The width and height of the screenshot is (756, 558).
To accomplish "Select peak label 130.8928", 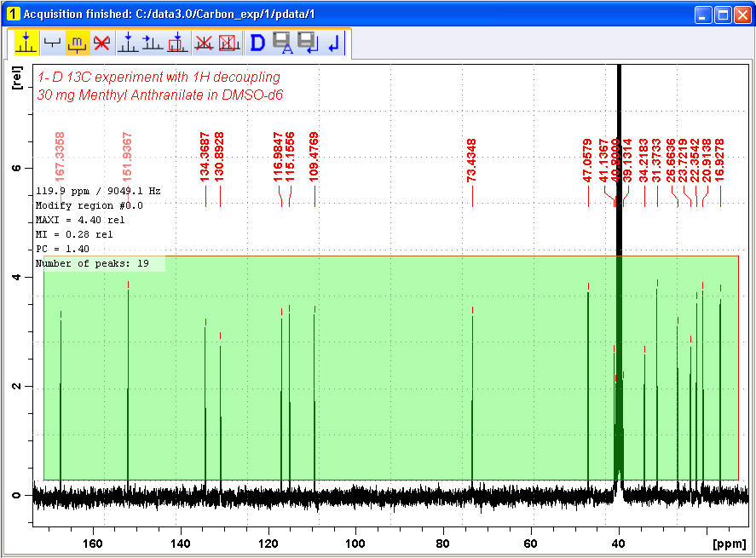I will [219, 157].
